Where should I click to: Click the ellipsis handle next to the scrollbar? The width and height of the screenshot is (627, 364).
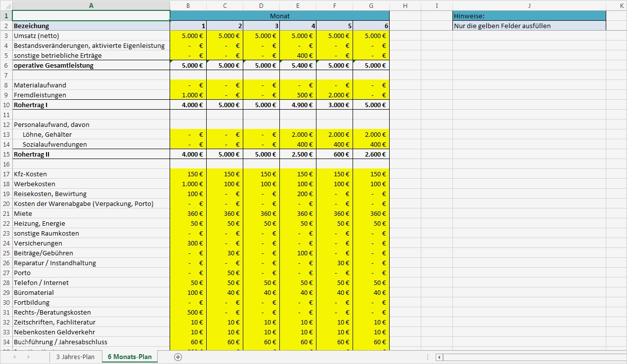pos(427,356)
